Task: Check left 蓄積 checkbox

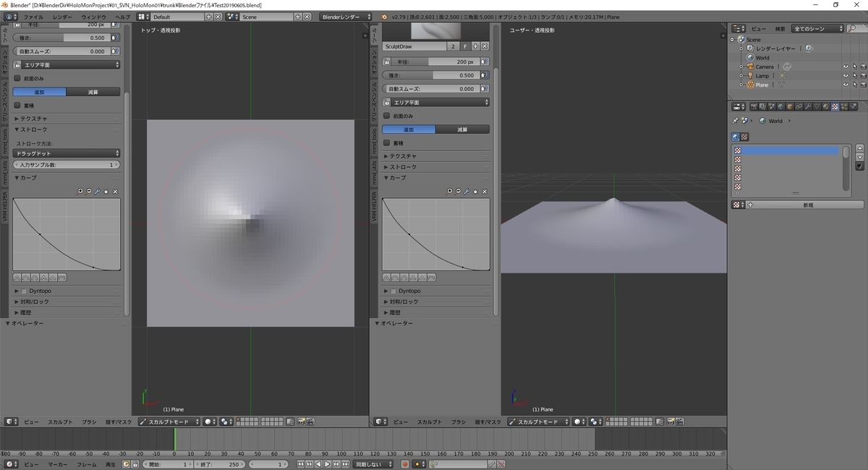Action: [x=18, y=106]
